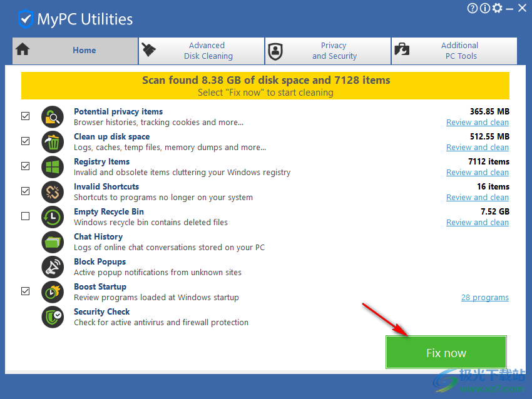
Task: Review and clean link for Invalid Shortcuts
Action: tap(478, 198)
